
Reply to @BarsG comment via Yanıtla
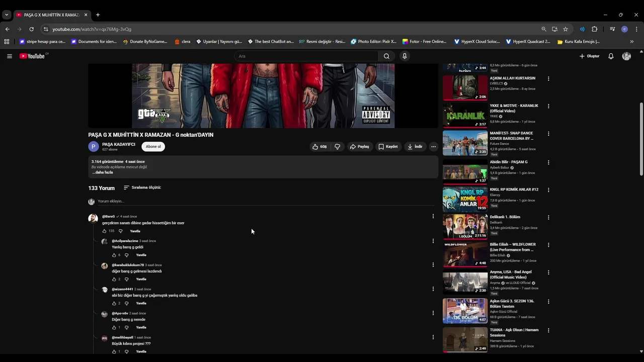(x=135, y=231)
